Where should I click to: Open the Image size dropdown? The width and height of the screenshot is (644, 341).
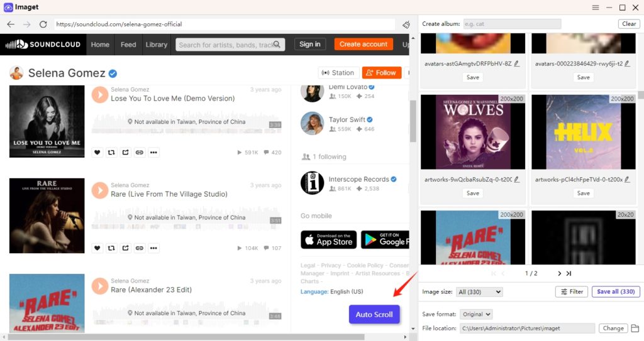[479, 292]
